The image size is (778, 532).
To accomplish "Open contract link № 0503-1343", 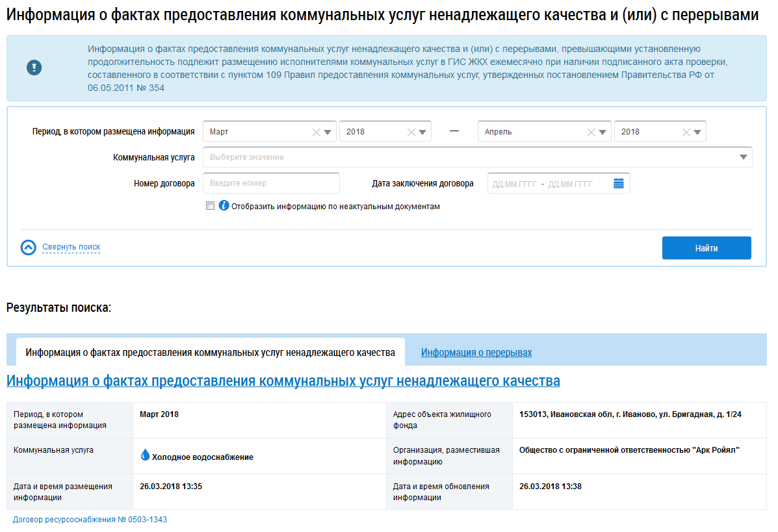I will (x=90, y=520).
